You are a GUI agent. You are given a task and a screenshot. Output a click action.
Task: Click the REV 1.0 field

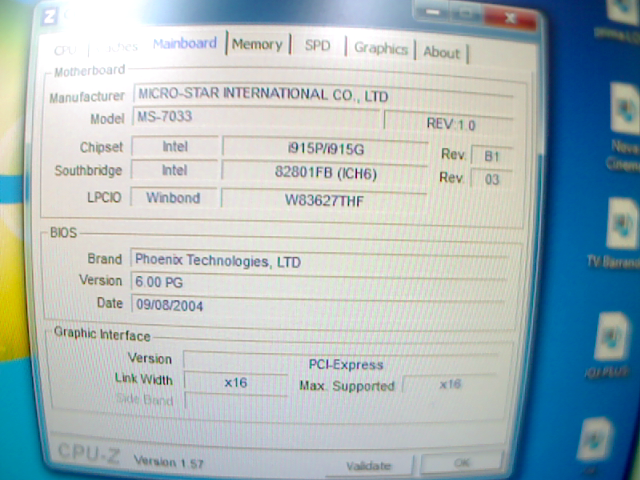click(449, 122)
